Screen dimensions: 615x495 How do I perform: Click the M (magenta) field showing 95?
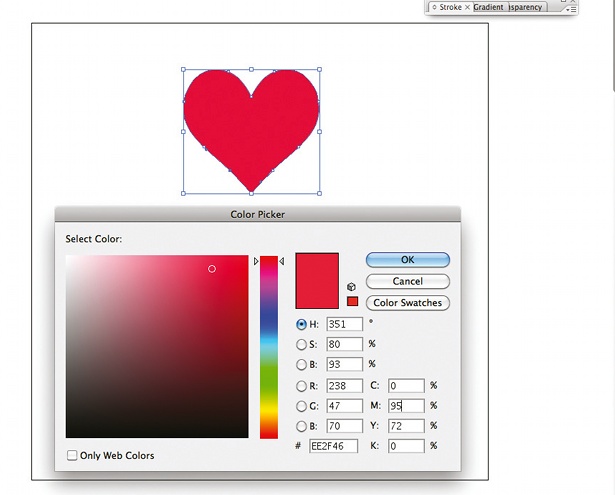[406, 406]
